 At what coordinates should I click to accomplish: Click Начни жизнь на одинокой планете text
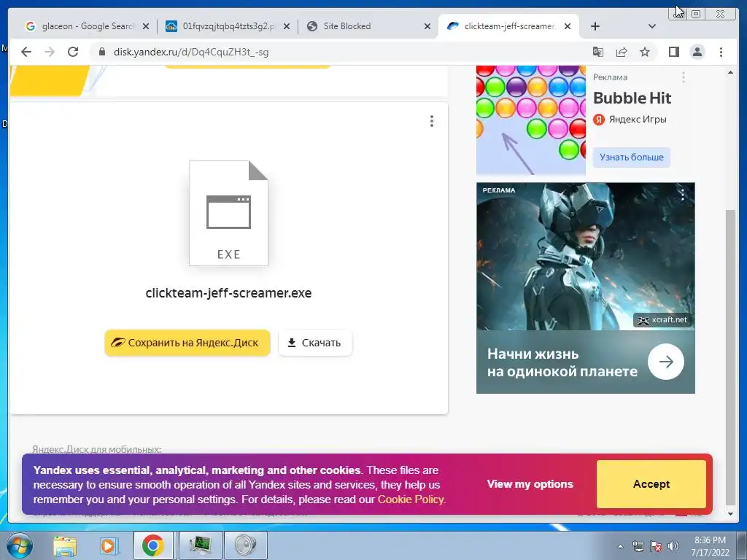click(562, 362)
